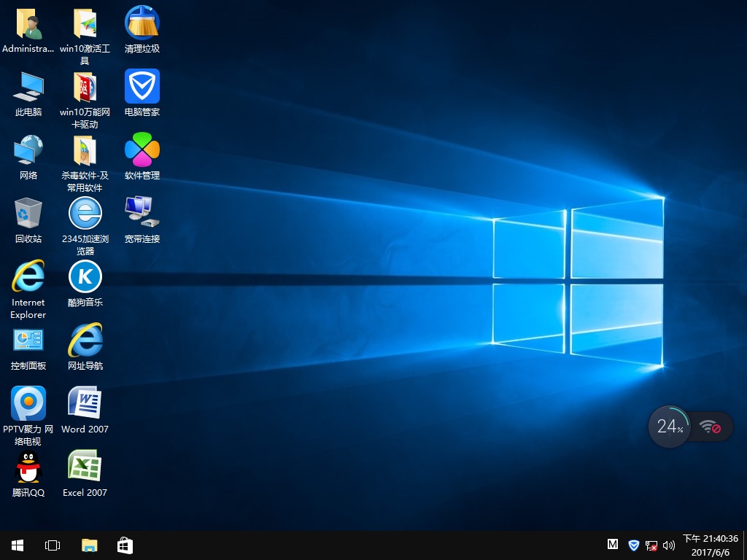Click the 清理垃圾 broom icon

[142, 23]
